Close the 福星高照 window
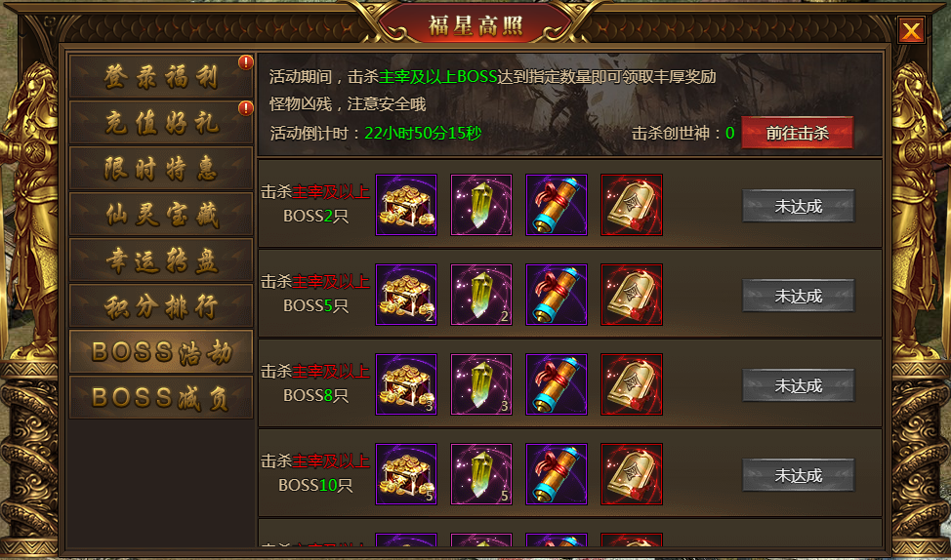 click(911, 29)
